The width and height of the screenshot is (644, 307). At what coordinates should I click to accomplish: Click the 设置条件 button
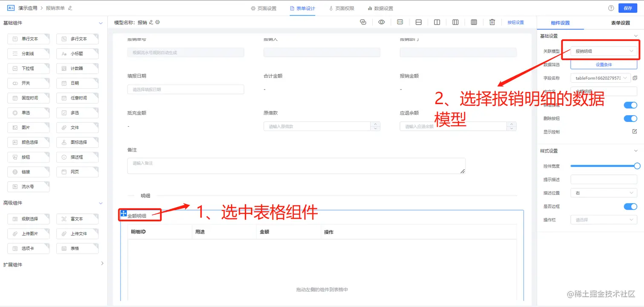[x=604, y=64]
